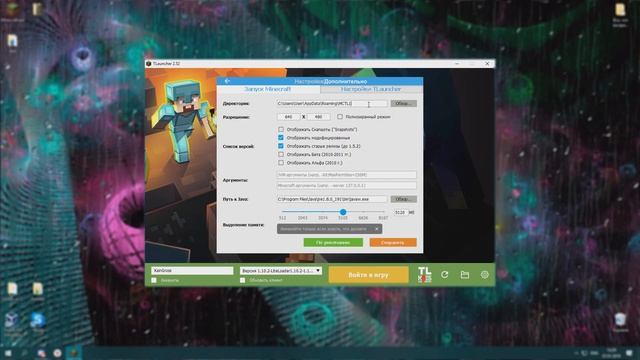Image resolution: width=640 pixels, height=360 pixels.
Task: Click the Minecraft arguments input field
Action: (x=347, y=185)
